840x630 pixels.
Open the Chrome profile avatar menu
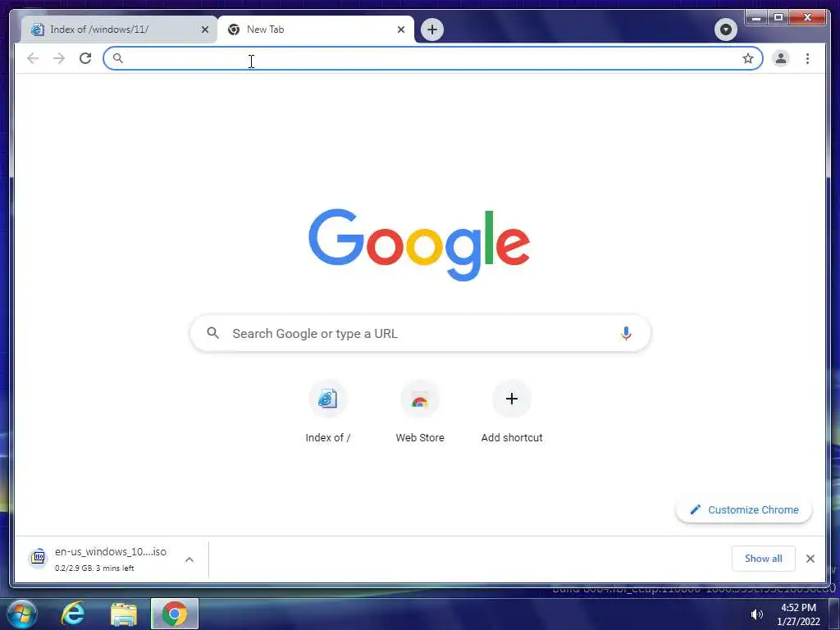pos(781,58)
